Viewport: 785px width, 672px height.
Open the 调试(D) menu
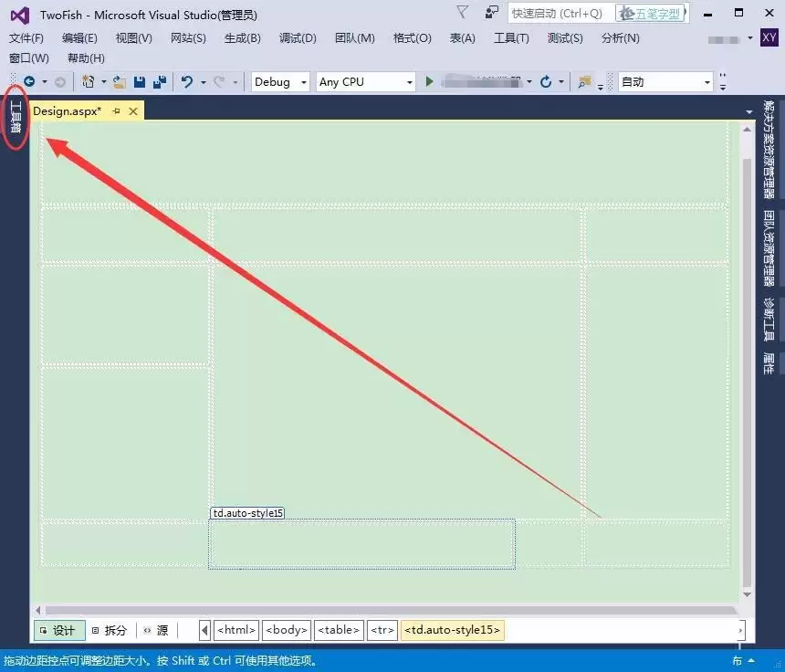click(297, 38)
